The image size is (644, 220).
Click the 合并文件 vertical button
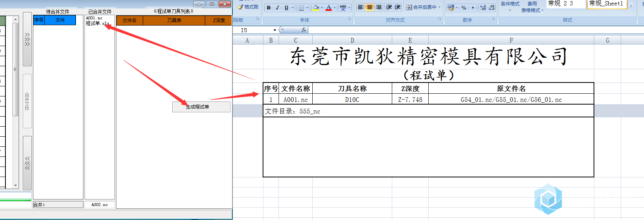point(27,101)
